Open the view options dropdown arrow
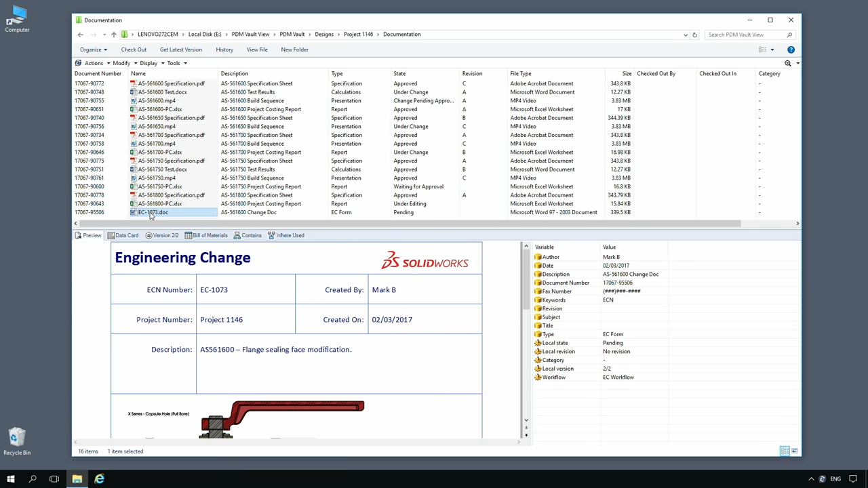The height and width of the screenshot is (488, 868). tap(772, 49)
